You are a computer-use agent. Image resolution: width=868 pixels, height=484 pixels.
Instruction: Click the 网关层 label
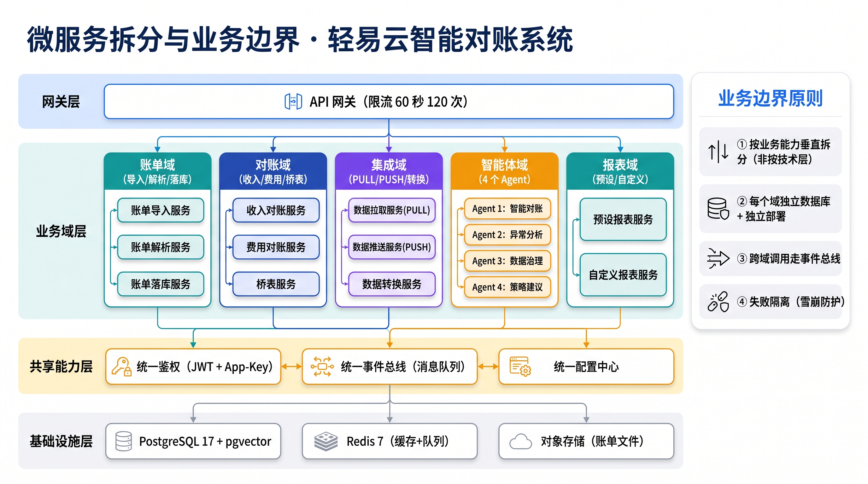61,102
